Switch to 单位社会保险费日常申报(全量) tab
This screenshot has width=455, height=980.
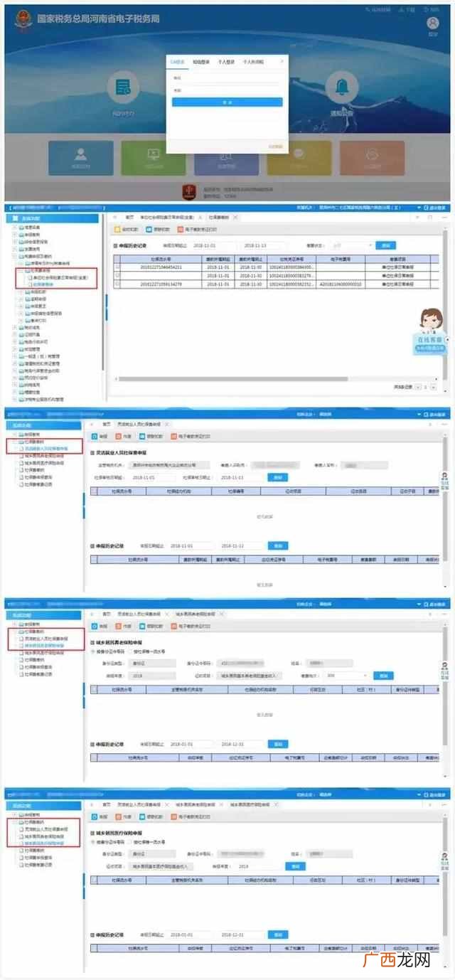[168, 217]
